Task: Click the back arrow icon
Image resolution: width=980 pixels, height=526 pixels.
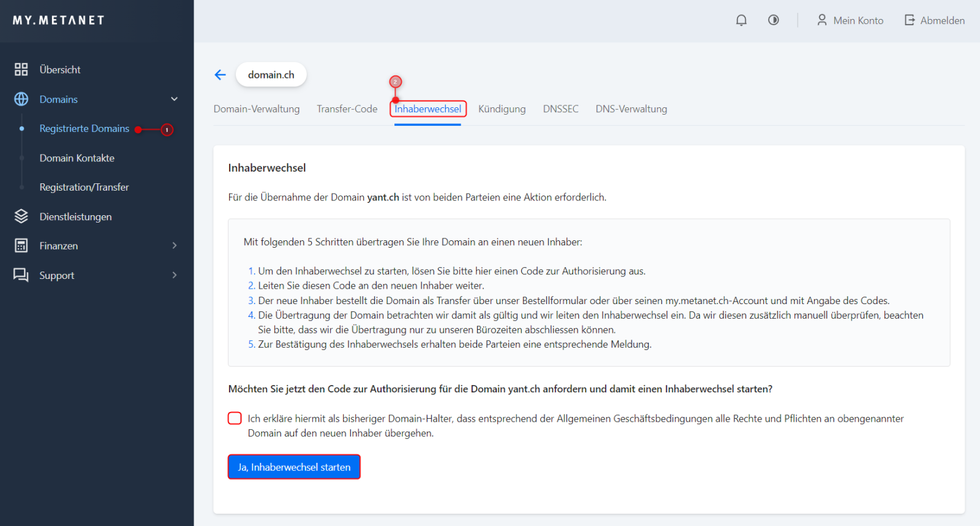Action: coord(221,75)
